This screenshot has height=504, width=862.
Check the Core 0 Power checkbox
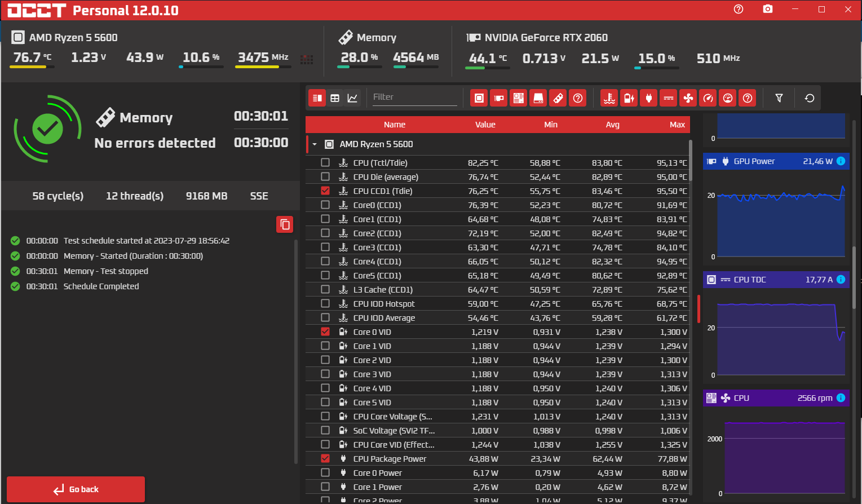tap(325, 472)
